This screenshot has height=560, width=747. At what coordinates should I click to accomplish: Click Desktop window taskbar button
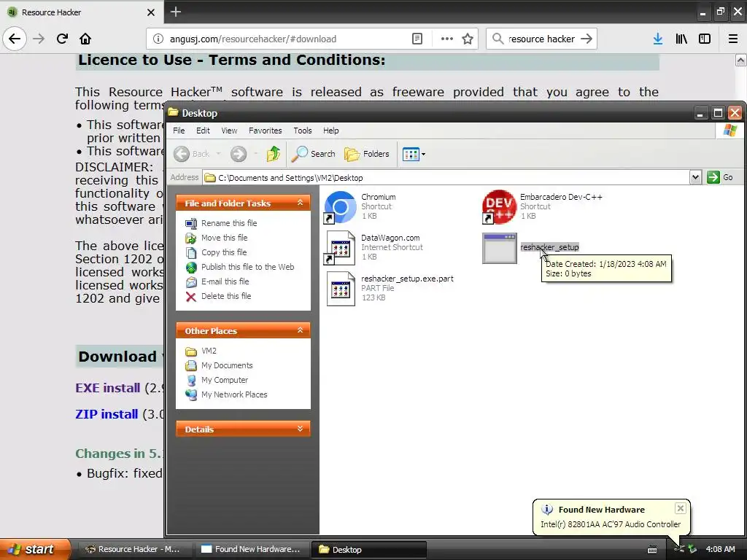[368, 549]
